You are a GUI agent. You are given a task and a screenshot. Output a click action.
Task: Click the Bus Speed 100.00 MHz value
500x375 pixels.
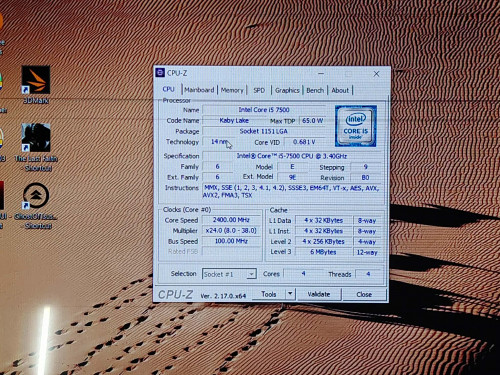[x=231, y=241]
